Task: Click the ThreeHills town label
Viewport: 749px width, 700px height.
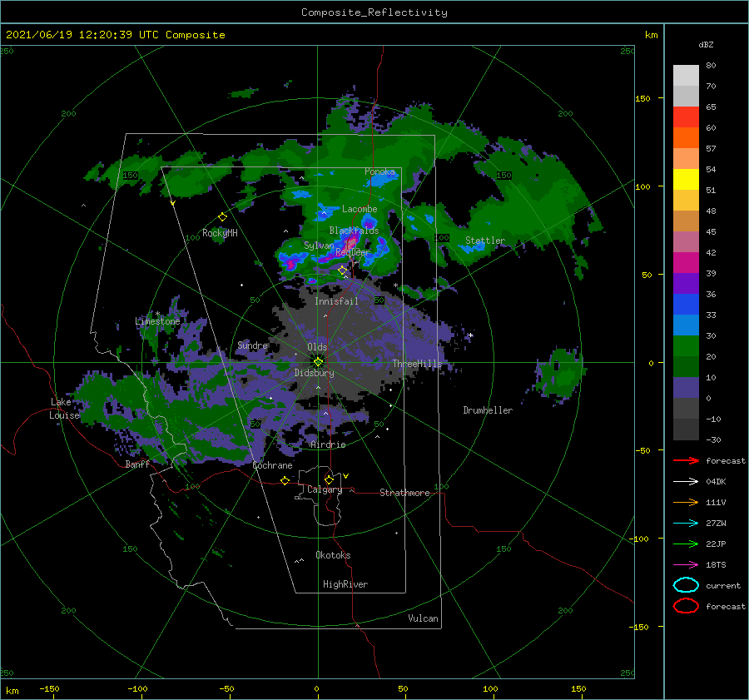Action: click(x=417, y=364)
